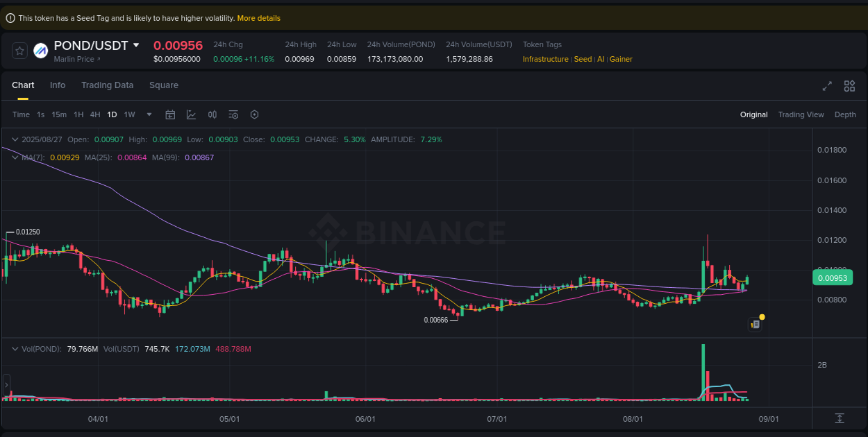Viewport: 868px width, 437px height.
Task: Open the Trading View chart mode
Action: coord(801,114)
